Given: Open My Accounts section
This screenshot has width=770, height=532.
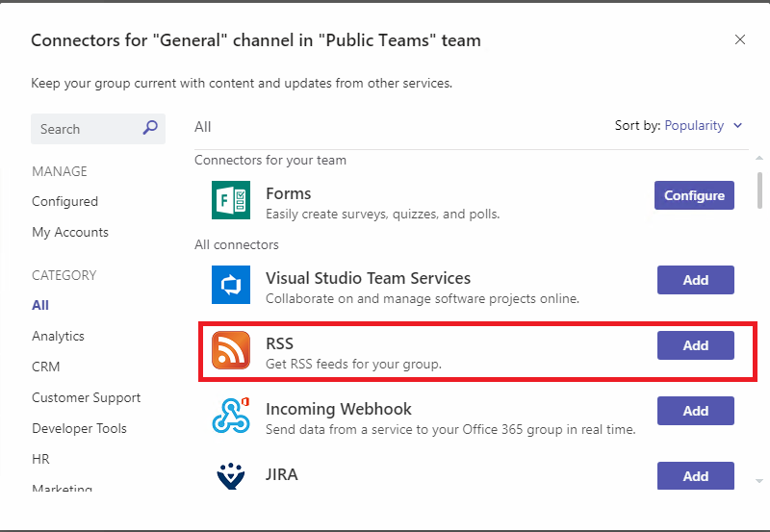Looking at the screenshot, I should click(x=70, y=232).
